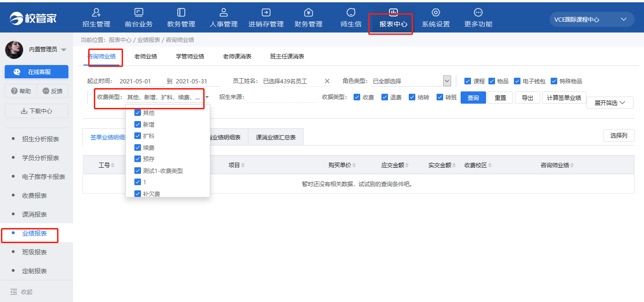Click 计算签单业绩 button

pyautogui.click(x=564, y=98)
